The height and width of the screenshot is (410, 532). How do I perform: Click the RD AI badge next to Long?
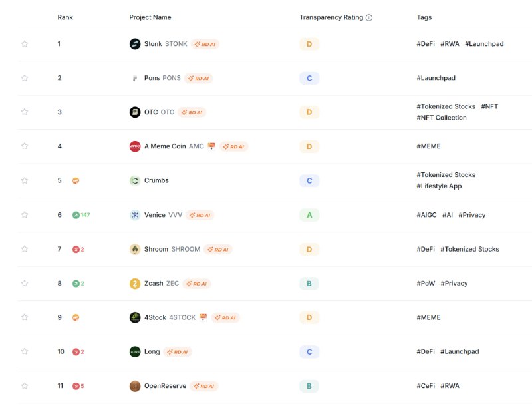coord(178,352)
